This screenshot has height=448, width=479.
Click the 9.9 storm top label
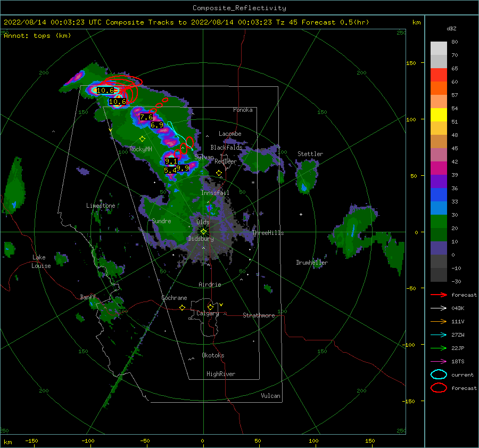coord(183,168)
